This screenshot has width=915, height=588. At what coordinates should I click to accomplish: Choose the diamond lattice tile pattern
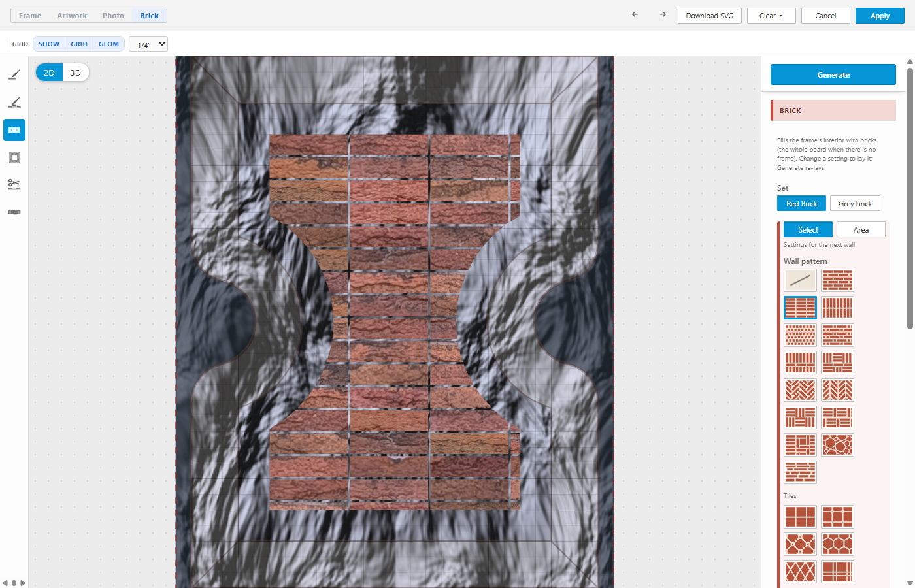pos(800,572)
